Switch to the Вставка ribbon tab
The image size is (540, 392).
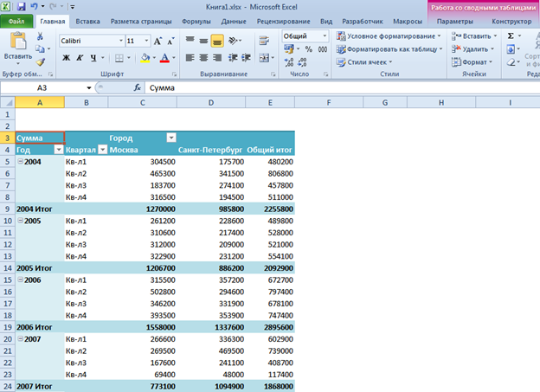[x=87, y=20]
